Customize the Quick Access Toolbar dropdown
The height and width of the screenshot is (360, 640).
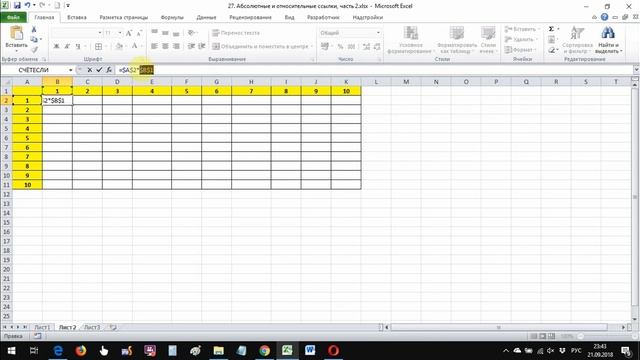pos(68,6)
